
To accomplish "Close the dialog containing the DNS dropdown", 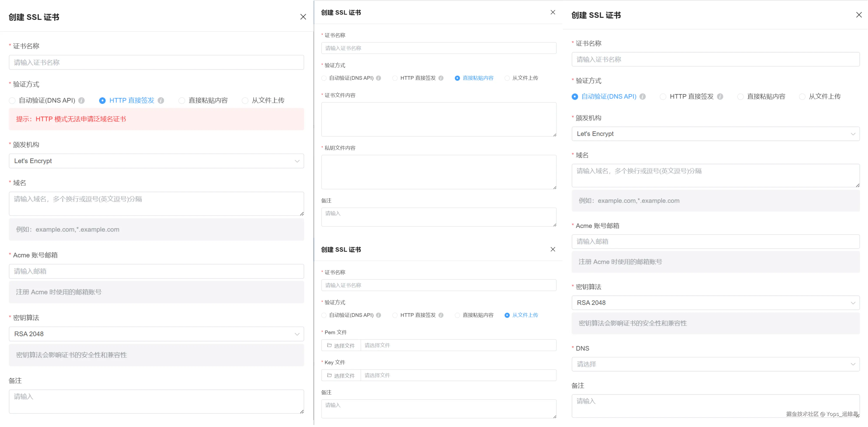I will 859,15.
